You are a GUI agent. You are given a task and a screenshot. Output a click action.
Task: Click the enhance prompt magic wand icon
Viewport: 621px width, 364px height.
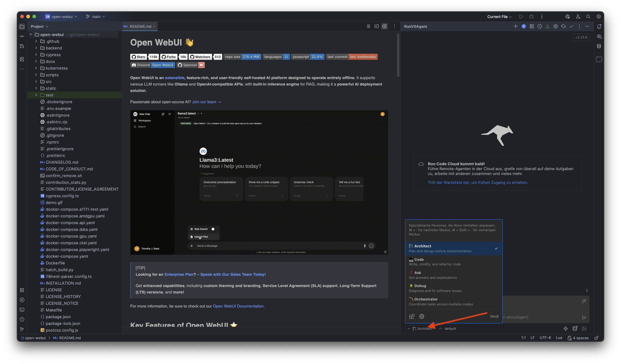click(584, 301)
